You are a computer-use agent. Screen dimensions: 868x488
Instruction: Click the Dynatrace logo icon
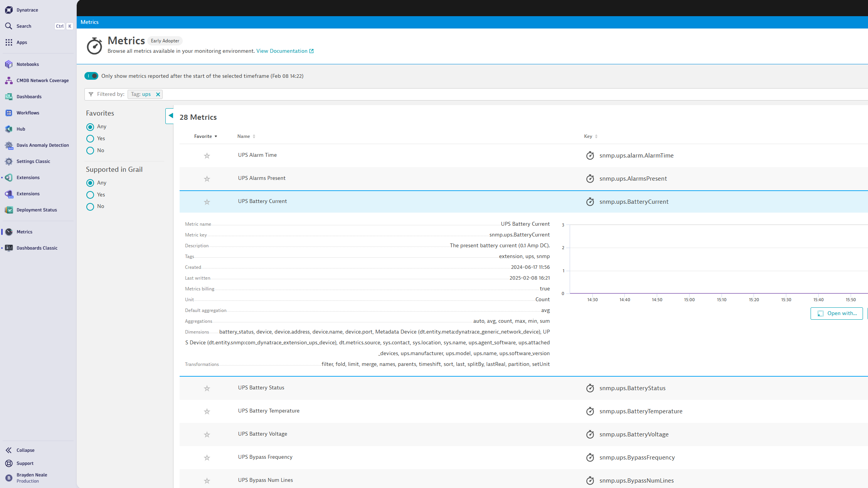(x=9, y=10)
